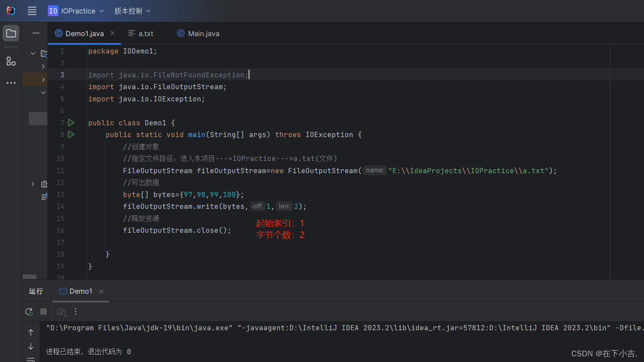Open the main hamburger menu
The width and height of the screenshot is (644, 362).
(x=32, y=11)
